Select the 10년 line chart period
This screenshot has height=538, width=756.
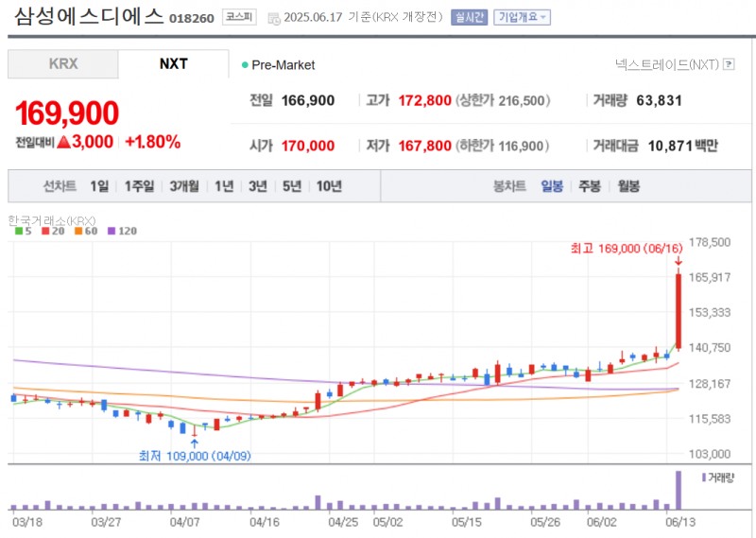tap(329, 185)
